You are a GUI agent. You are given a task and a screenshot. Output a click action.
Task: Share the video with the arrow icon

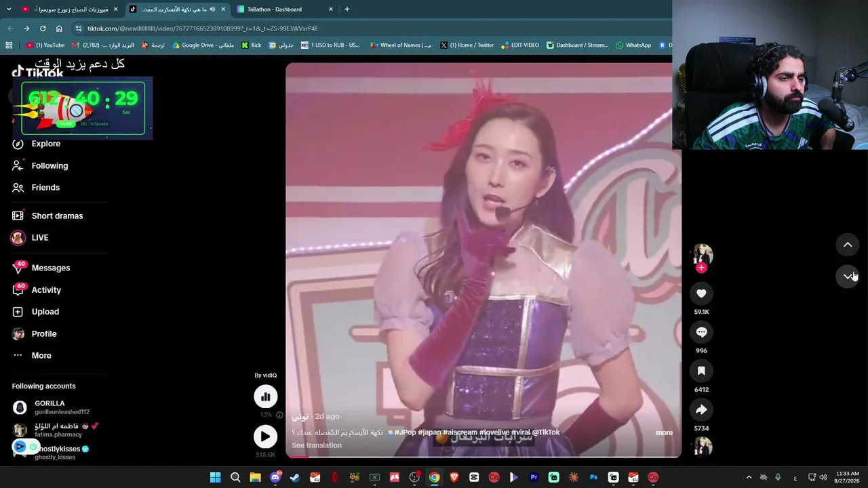(x=701, y=409)
